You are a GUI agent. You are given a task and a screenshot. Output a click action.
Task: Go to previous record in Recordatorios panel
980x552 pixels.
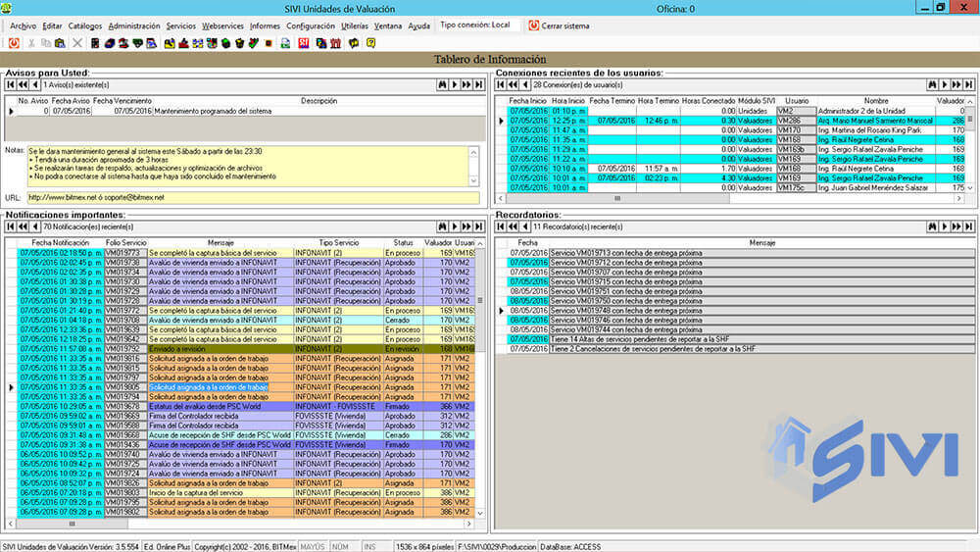coord(525,226)
